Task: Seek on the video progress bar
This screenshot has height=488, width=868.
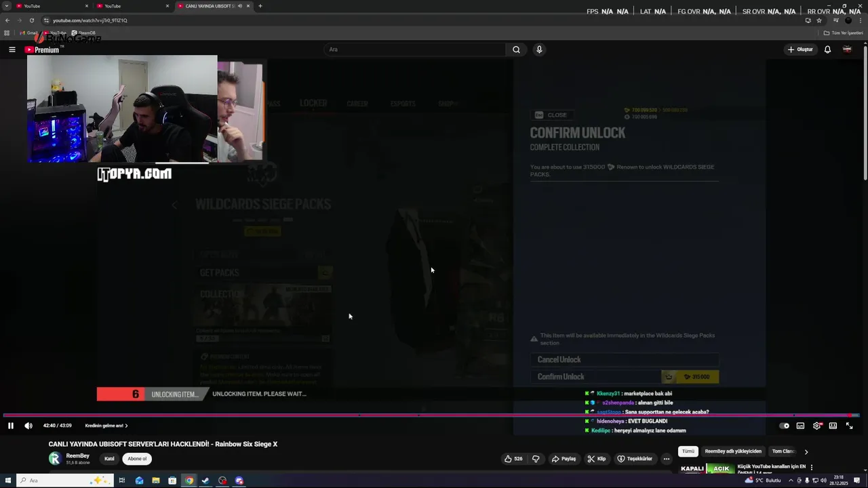Action: coord(431,415)
